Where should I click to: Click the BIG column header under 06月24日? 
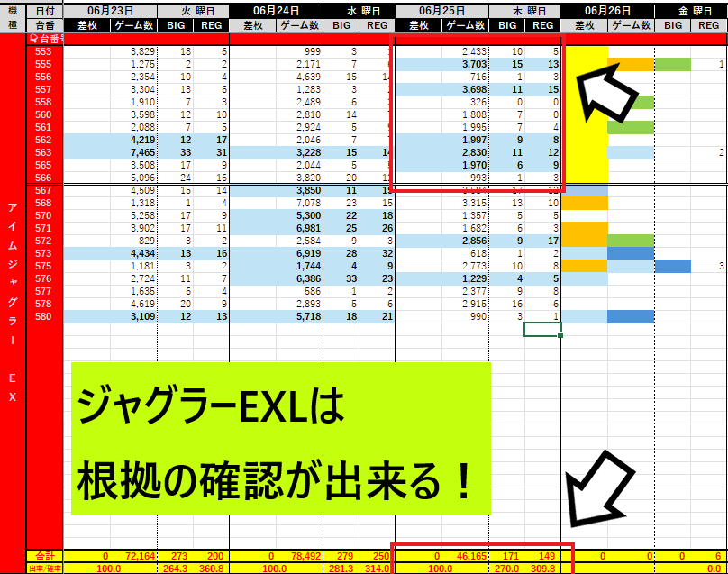pos(341,25)
